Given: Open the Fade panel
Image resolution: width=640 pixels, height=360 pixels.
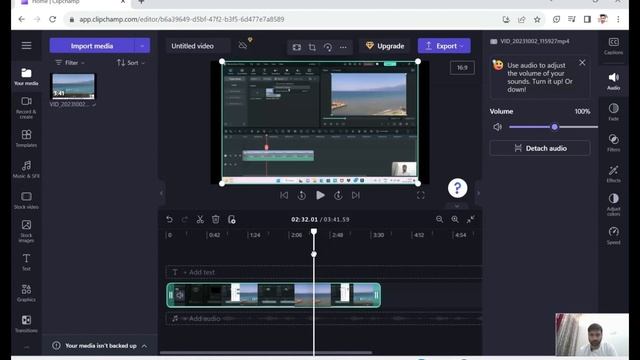Looking at the screenshot, I should (613, 112).
